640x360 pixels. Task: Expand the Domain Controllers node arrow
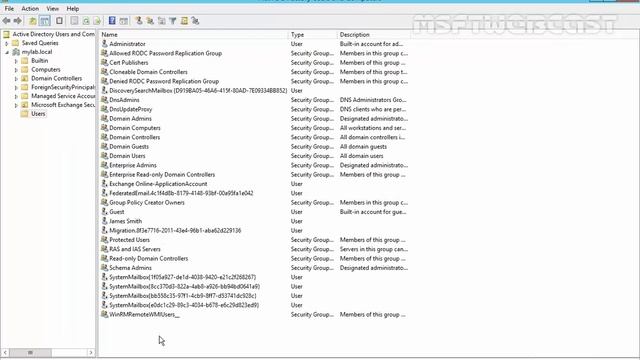pos(16,79)
